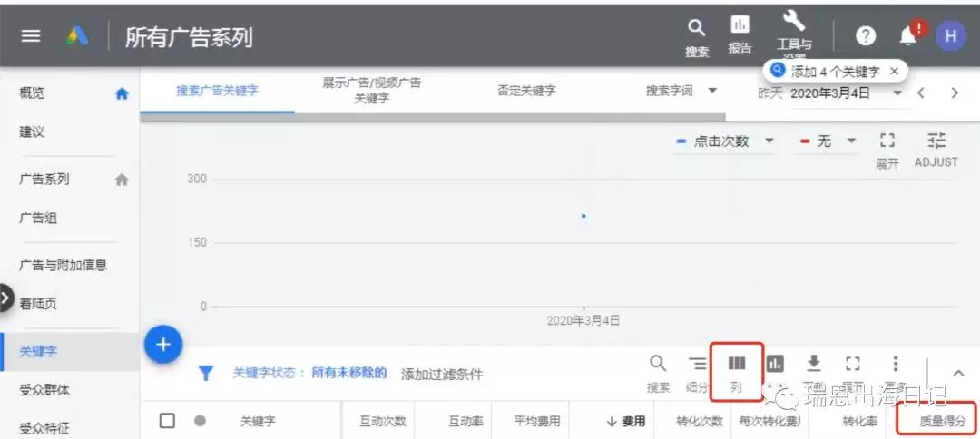Viewport: 980px width, 439px height.
Task: Select 广告与附加信息 in the sidebar
Action: pos(64,265)
